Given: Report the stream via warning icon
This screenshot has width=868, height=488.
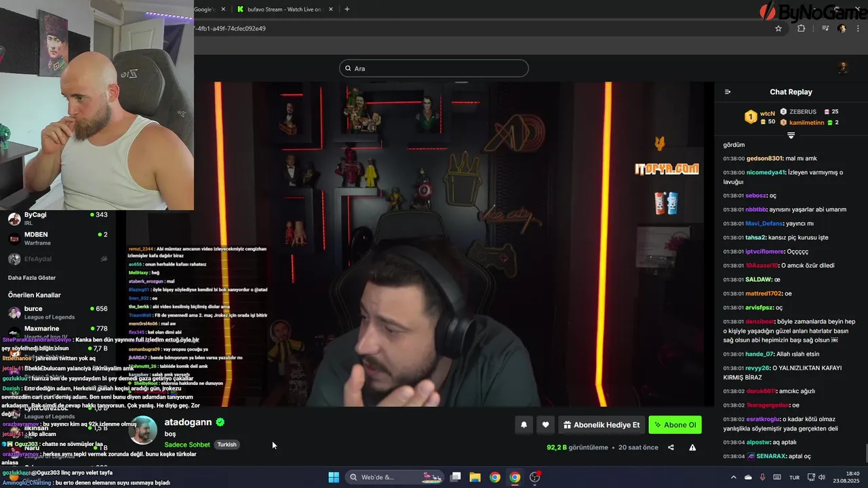Looking at the screenshot, I should pos(692,447).
